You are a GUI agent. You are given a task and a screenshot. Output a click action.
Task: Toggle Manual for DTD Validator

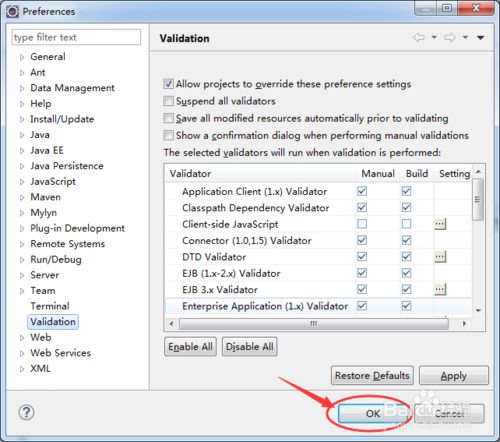(x=362, y=257)
